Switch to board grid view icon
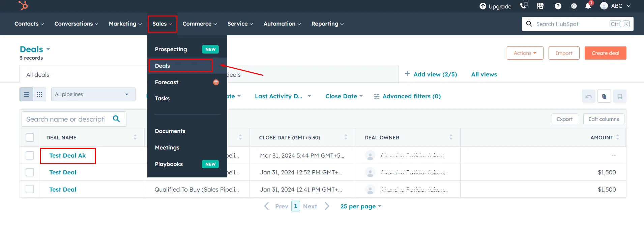This screenshot has width=644, height=237. click(39, 95)
